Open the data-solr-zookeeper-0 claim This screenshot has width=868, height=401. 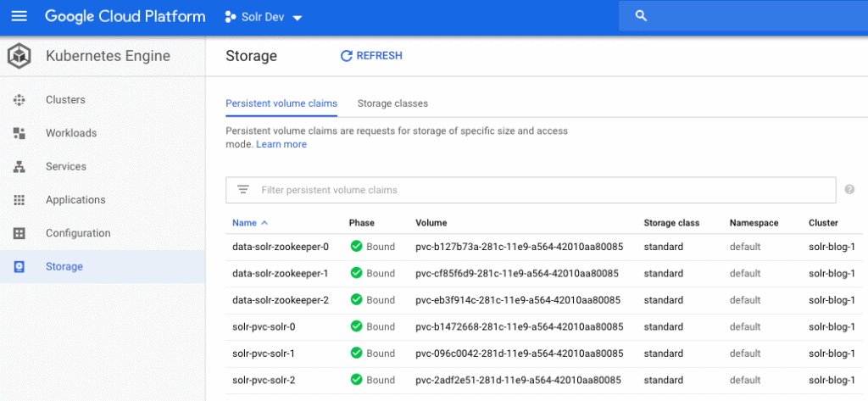pyautogui.click(x=281, y=247)
